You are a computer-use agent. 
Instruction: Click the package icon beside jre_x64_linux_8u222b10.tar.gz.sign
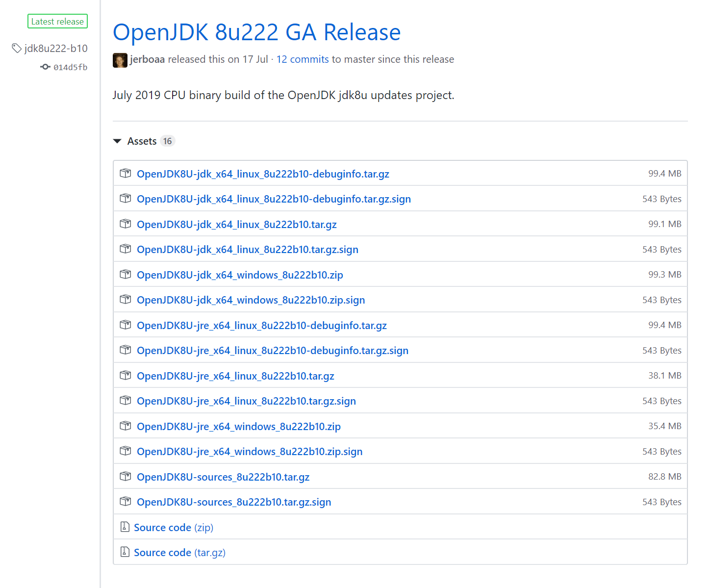click(126, 401)
